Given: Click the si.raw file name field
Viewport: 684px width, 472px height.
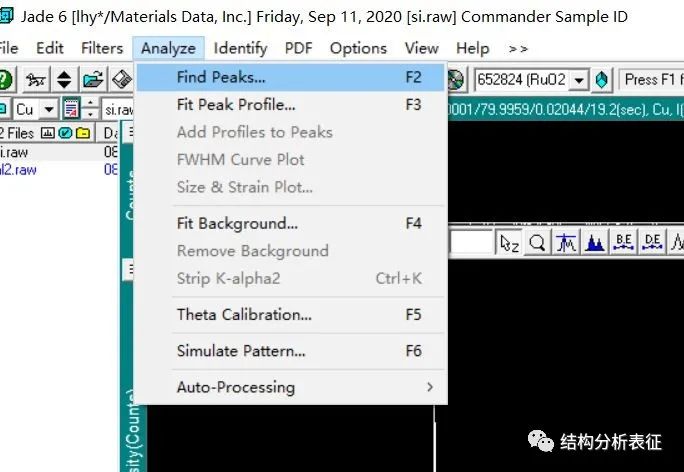Looking at the screenshot, I should (x=118, y=109).
